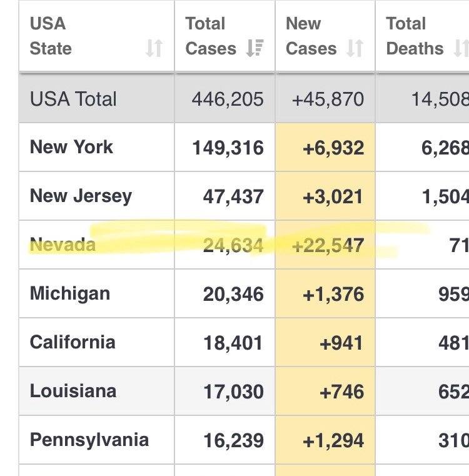Image resolution: width=469 pixels, height=476 pixels.
Task: Open the New Jersey state link
Action: pos(81,196)
